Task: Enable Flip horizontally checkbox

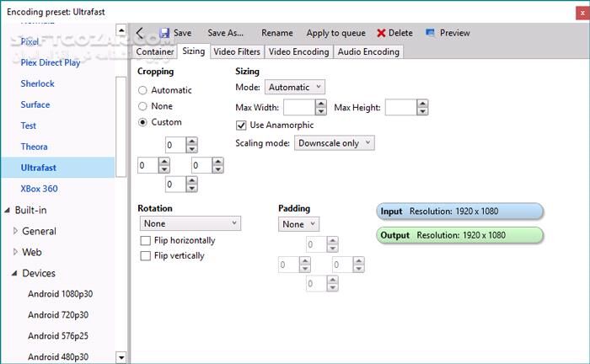Action: 145,240
